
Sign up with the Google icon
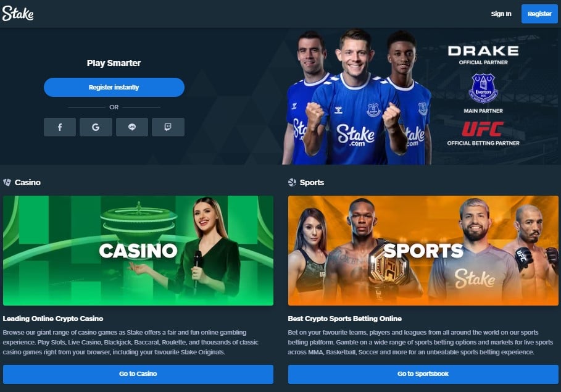point(96,127)
